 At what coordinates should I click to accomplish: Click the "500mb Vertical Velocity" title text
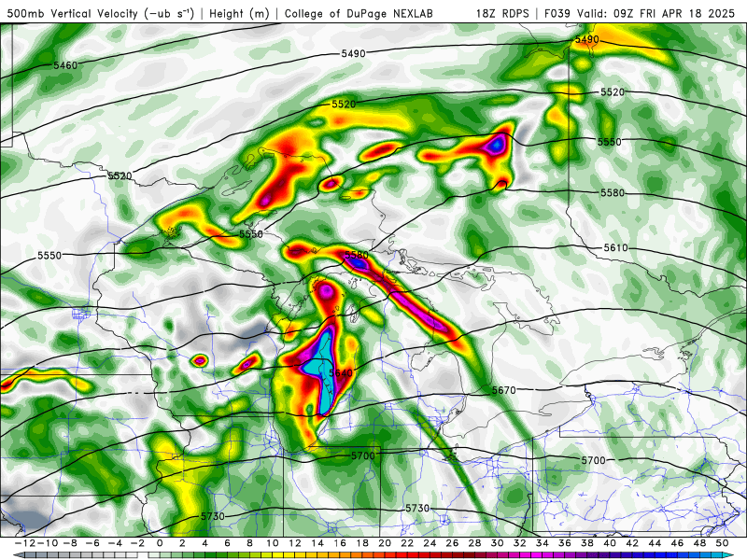(x=73, y=13)
